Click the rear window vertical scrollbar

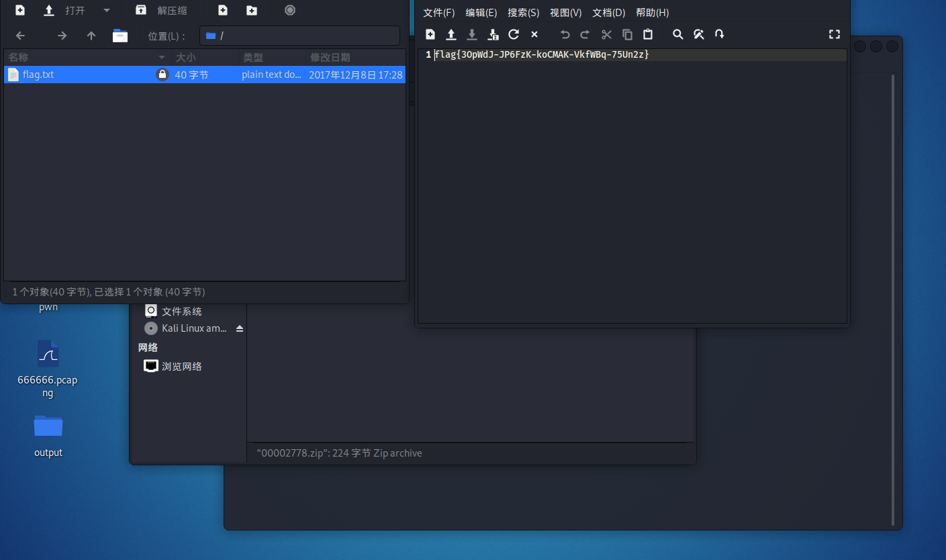(892, 299)
